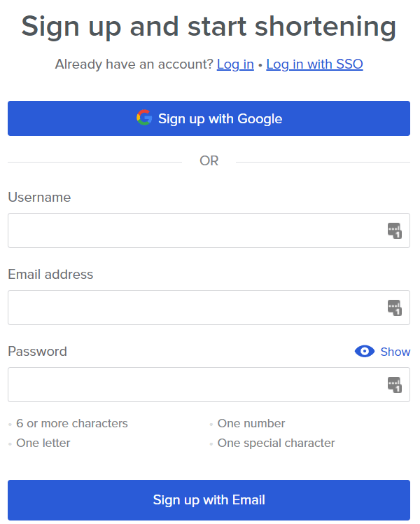Toggle the eye icon to reveal password
Image resolution: width=420 pixels, height=524 pixels.
click(x=365, y=351)
